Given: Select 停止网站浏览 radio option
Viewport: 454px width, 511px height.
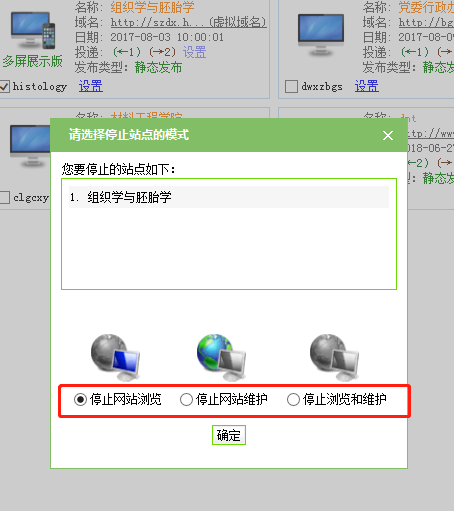Looking at the screenshot, I should (80, 399).
